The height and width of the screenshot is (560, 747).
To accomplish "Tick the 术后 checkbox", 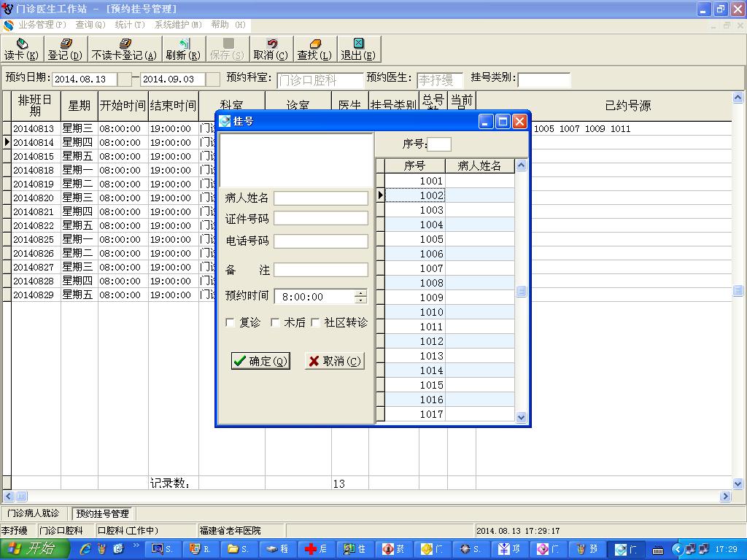I will pyautogui.click(x=275, y=322).
